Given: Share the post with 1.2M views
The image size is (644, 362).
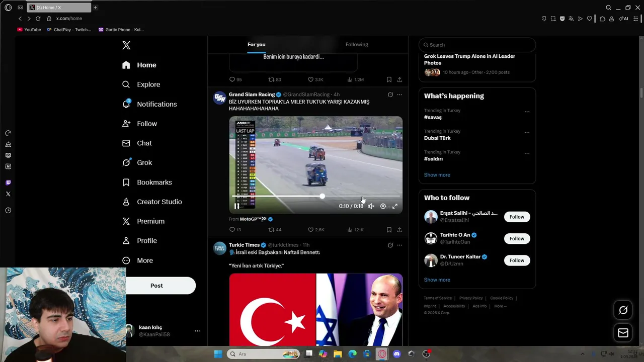Looking at the screenshot, I should click(x=399, y=79).
